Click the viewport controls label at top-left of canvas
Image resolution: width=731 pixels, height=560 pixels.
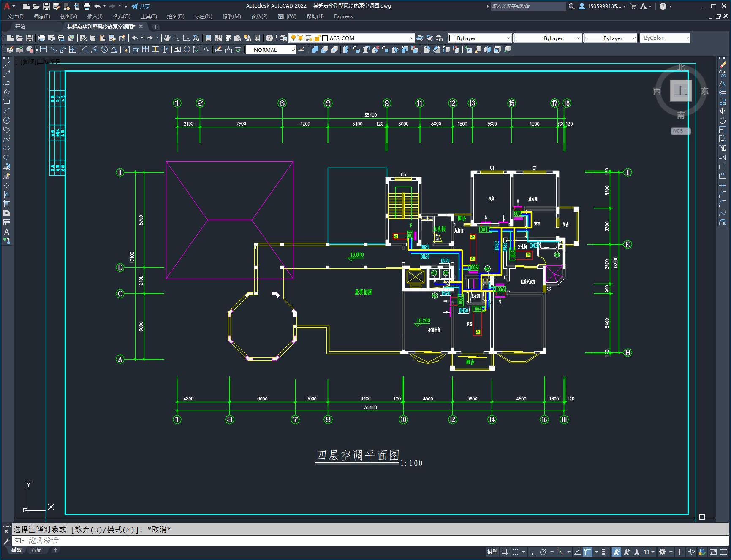(x=38, y=62)
